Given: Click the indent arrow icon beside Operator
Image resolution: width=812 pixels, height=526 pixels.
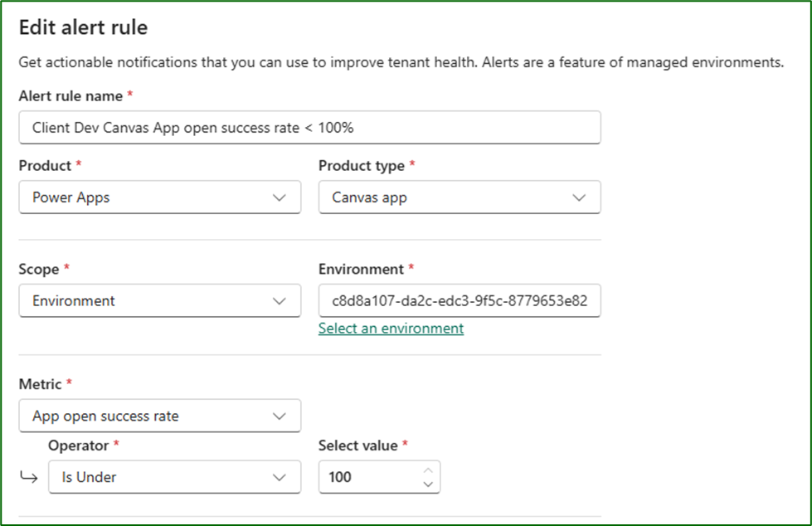Looking at the screenshot, I should [28, 478].
